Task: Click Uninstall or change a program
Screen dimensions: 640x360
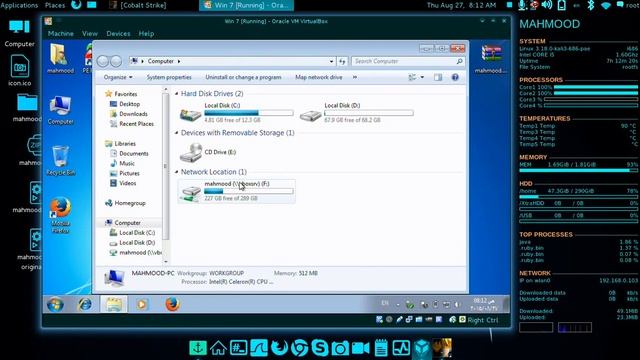Action: click(x=243, y=77)
